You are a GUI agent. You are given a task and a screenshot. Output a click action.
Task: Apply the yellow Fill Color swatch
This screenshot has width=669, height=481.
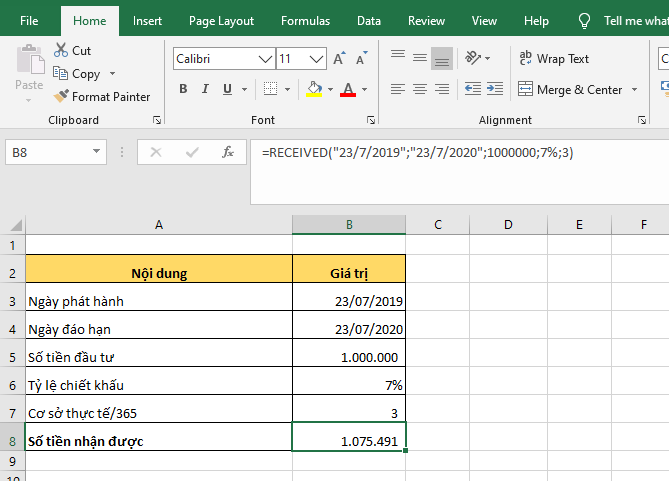314,89
